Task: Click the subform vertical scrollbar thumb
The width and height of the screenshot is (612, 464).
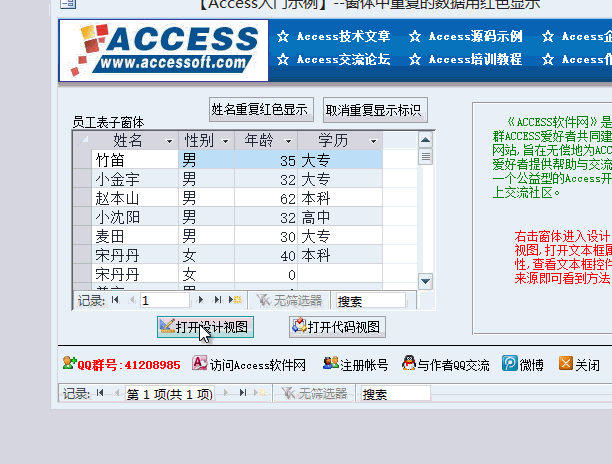Action: pyautogui.click(x=425, y=157)
